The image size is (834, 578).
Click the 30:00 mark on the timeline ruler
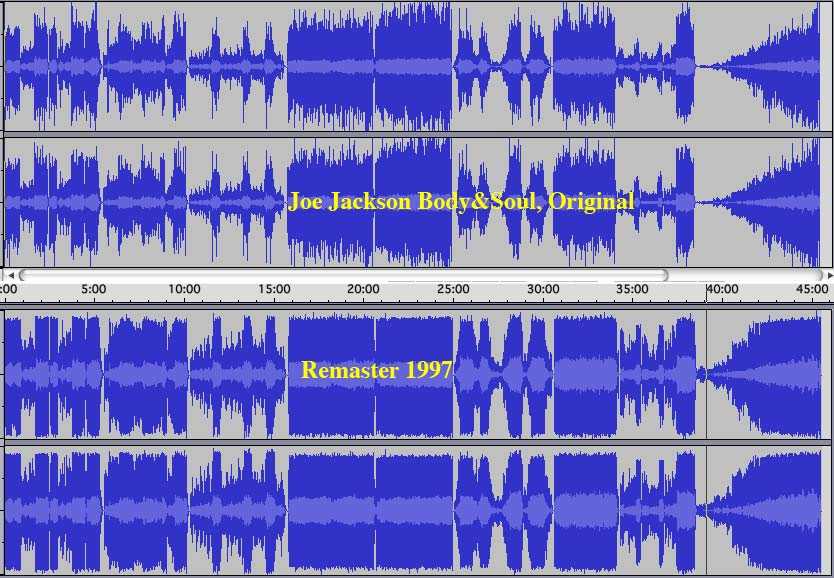[543, 289]
